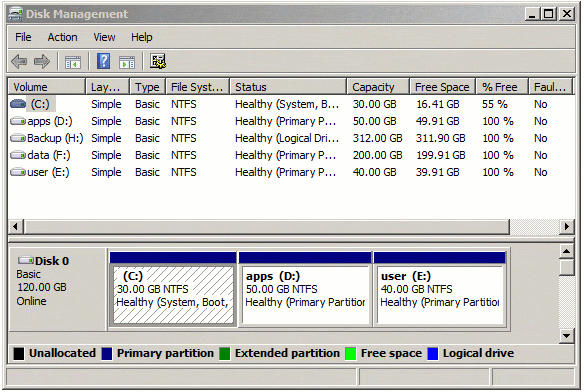This screenshot has height=392, width=584.
Task: Open the View menu
Action: (x=104, y=37)
